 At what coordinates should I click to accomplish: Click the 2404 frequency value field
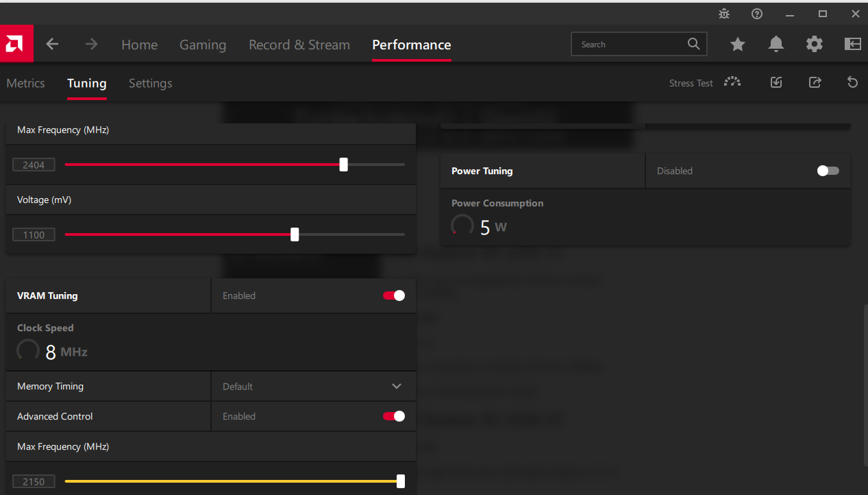(x=34, y=165)
